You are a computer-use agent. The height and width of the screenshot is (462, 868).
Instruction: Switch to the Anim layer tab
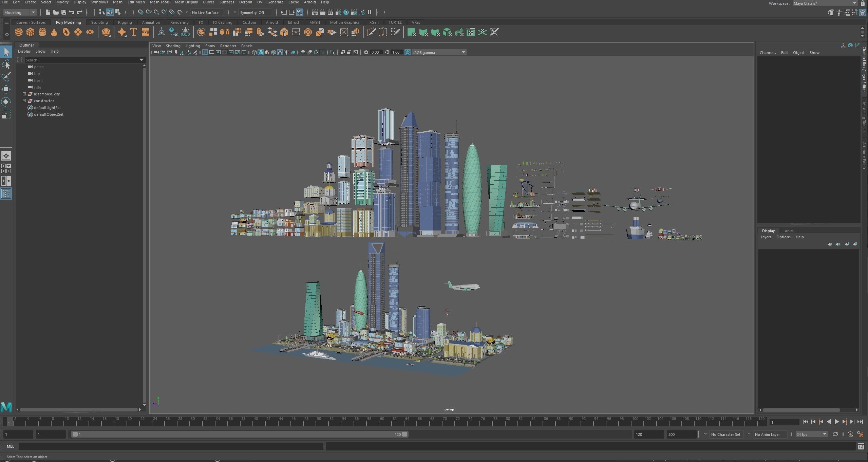pyautogui.click(x=789, y=231)
